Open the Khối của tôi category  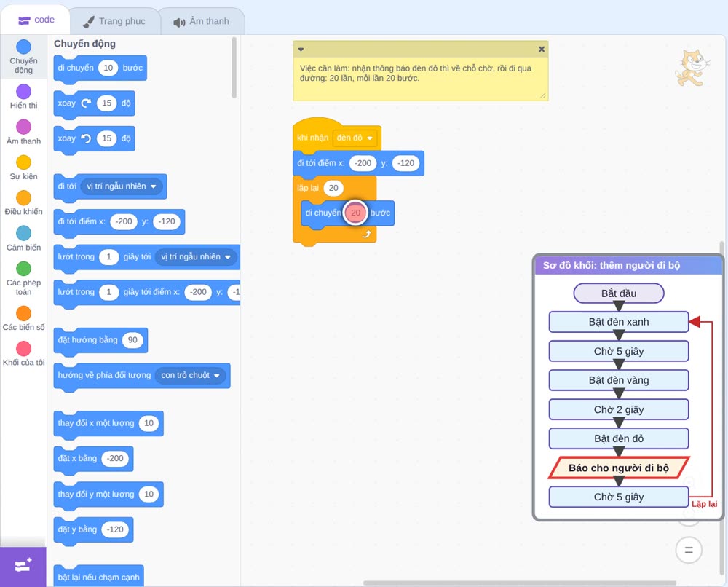pos(23,353)
